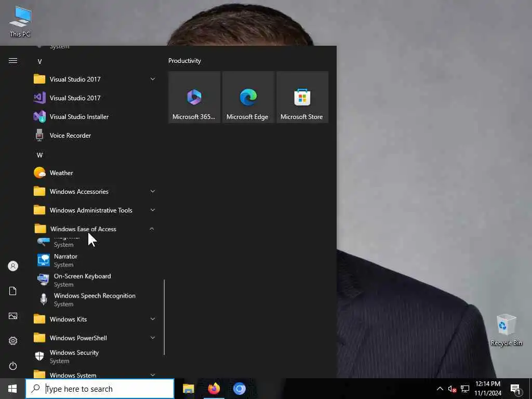Viewport: 532px width, 399px height.
Task: Open the Microsoft Store tile
Action: 302,97
